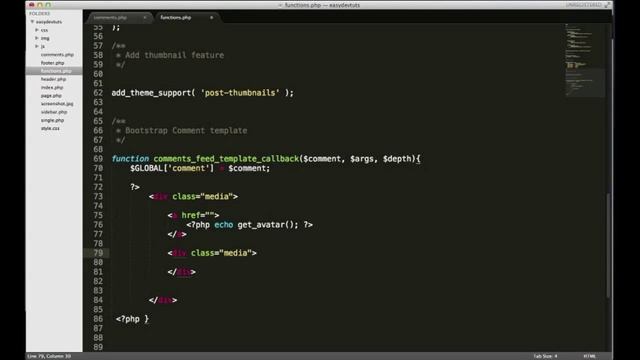Click the function keyword on line 69
The image size is (640, 360).
tap(130, 159)
